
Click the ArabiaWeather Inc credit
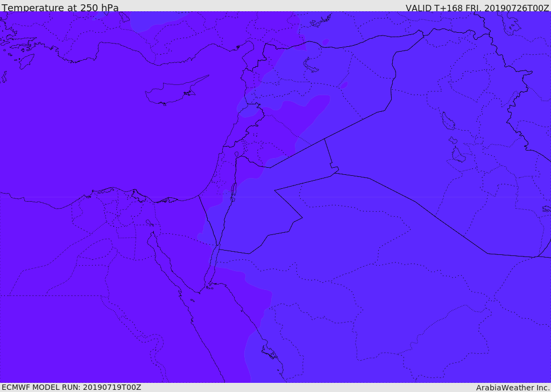click(513, 388)
